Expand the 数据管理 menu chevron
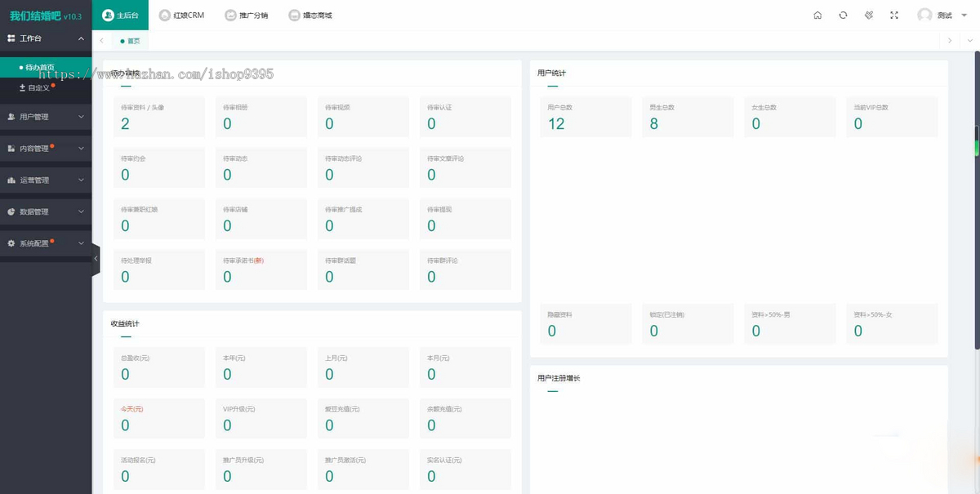Image resolution: width=980 pixels, height=494 pixels. (81, 211)
